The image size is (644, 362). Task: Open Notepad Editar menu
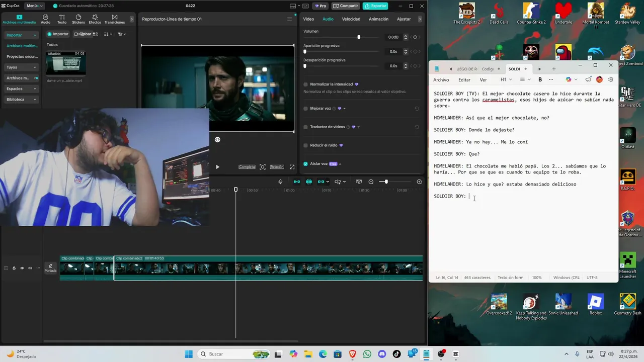(464, 80)
